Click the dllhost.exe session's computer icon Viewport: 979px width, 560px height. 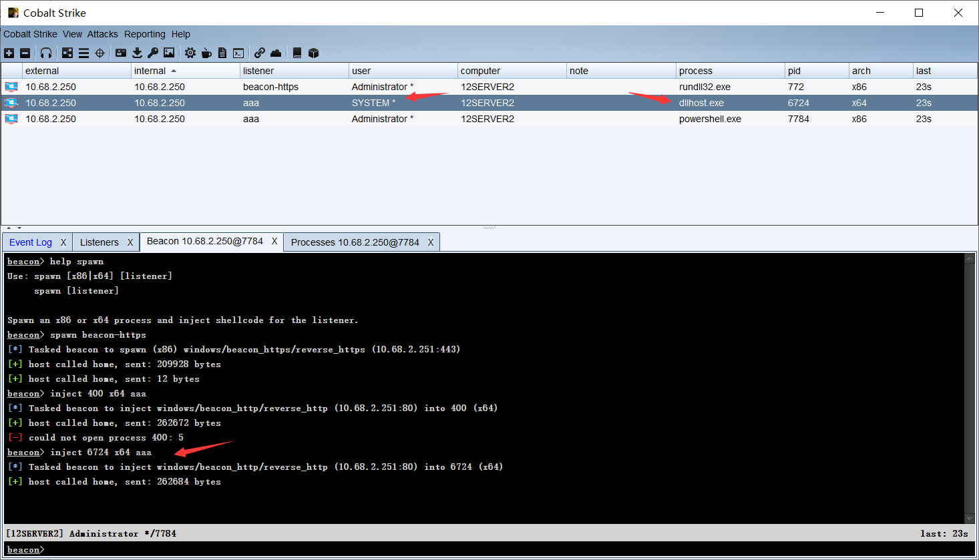pyautogui.click(x=11, y=103)
